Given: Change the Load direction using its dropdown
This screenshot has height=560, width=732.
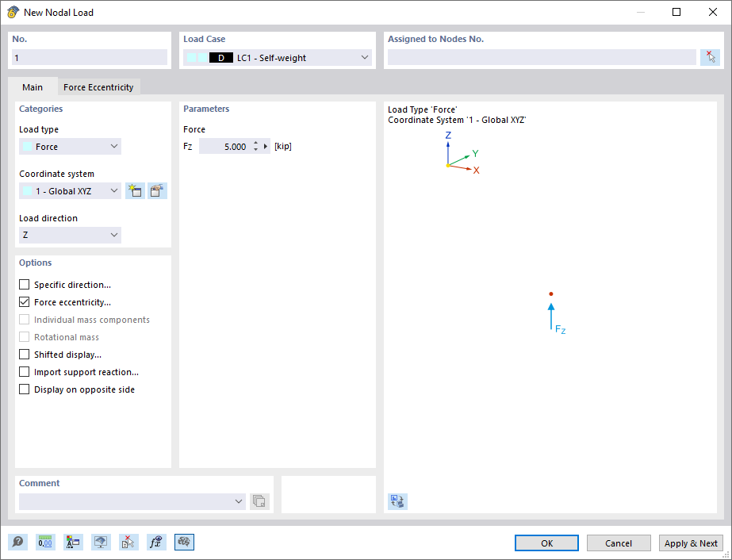Looking at the screenshot, I should click(x=113, y=235).
